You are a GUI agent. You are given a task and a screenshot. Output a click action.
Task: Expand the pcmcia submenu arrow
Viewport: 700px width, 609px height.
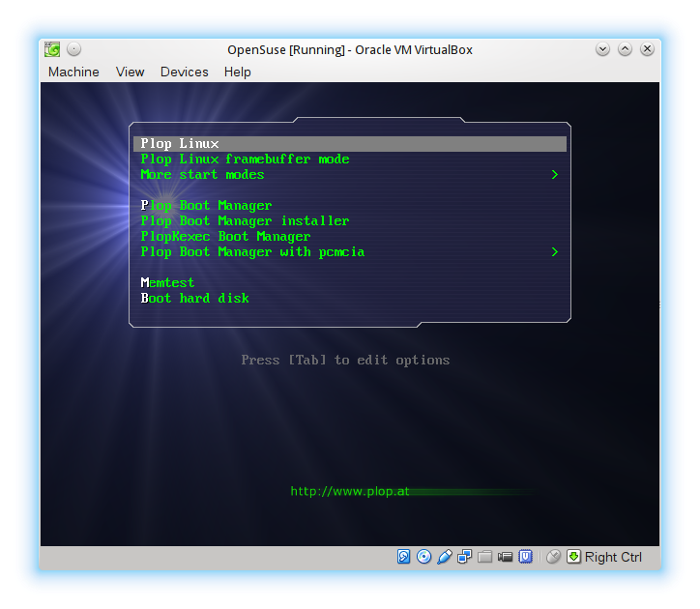555,251
